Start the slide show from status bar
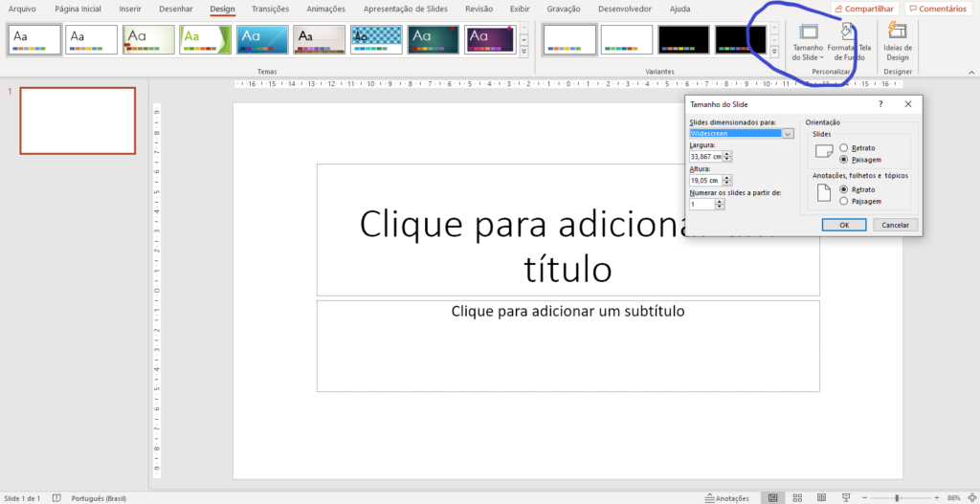This screenshot has height=504, width=980. coord(846,497)
